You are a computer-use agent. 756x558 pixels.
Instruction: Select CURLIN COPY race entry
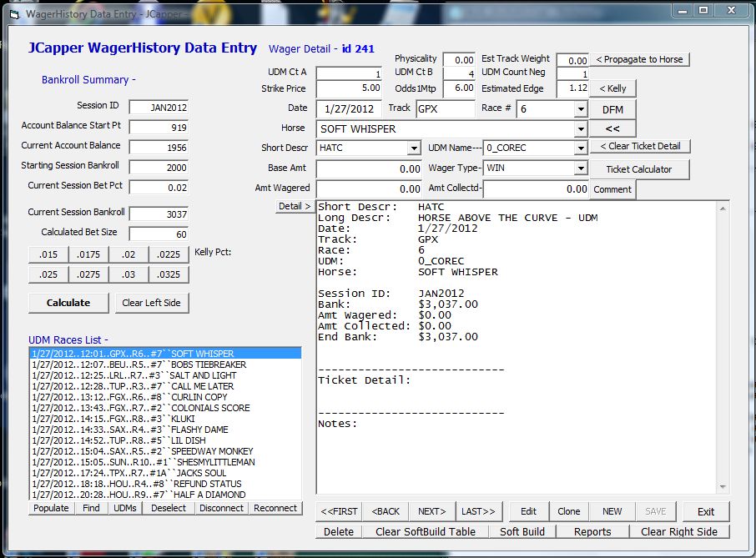165,397
